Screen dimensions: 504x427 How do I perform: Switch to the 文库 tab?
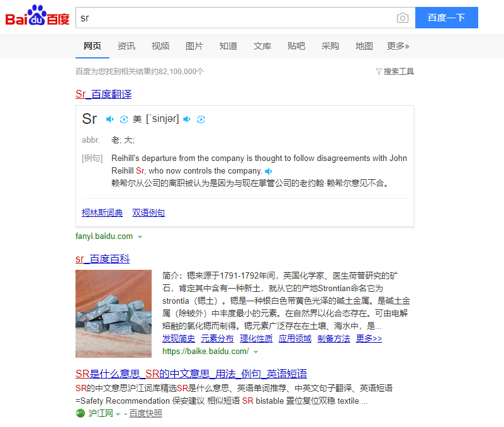262,47
